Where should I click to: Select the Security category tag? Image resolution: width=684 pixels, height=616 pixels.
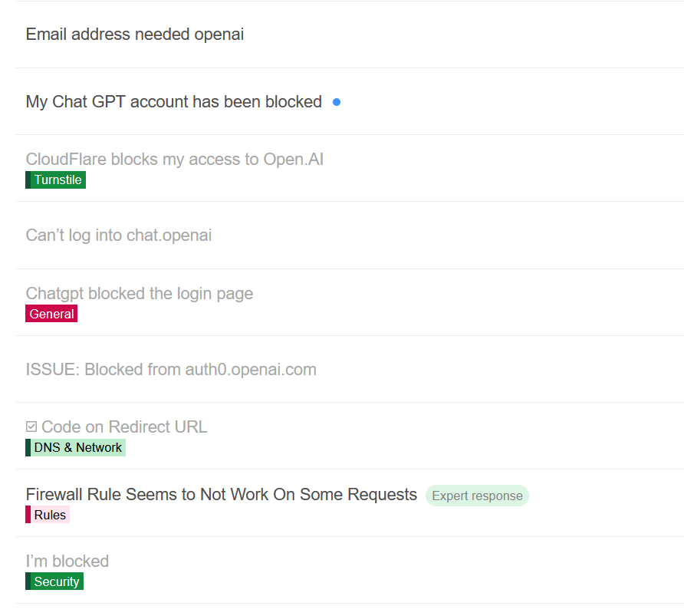56,582
